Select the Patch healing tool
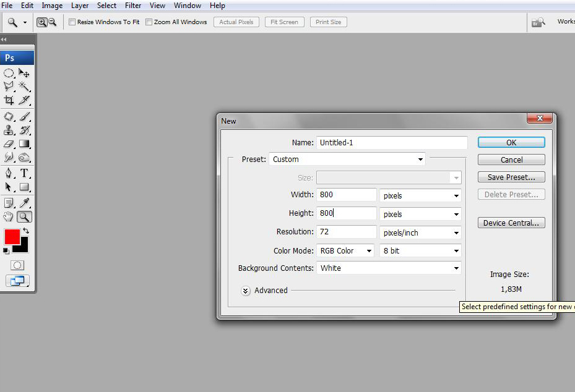 9,116
